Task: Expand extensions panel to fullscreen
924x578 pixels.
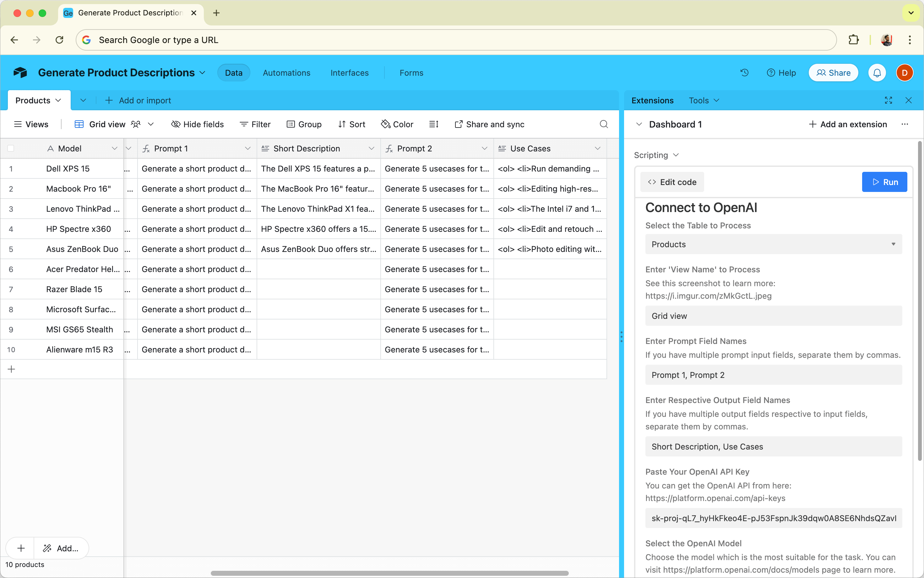Action: coord(888,101)
